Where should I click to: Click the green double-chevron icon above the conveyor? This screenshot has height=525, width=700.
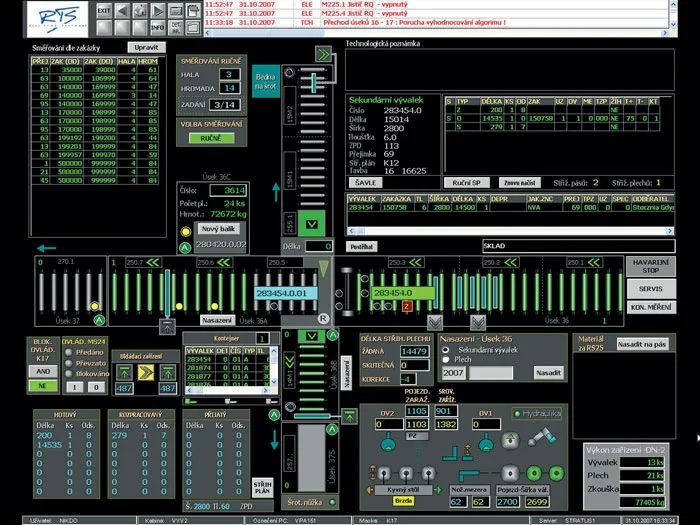click(323, 54)
